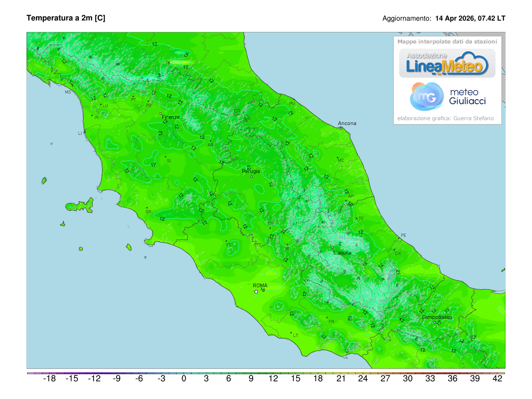Select the Campobasso city marker
This screenshot has height=399, width=532.
434,322
